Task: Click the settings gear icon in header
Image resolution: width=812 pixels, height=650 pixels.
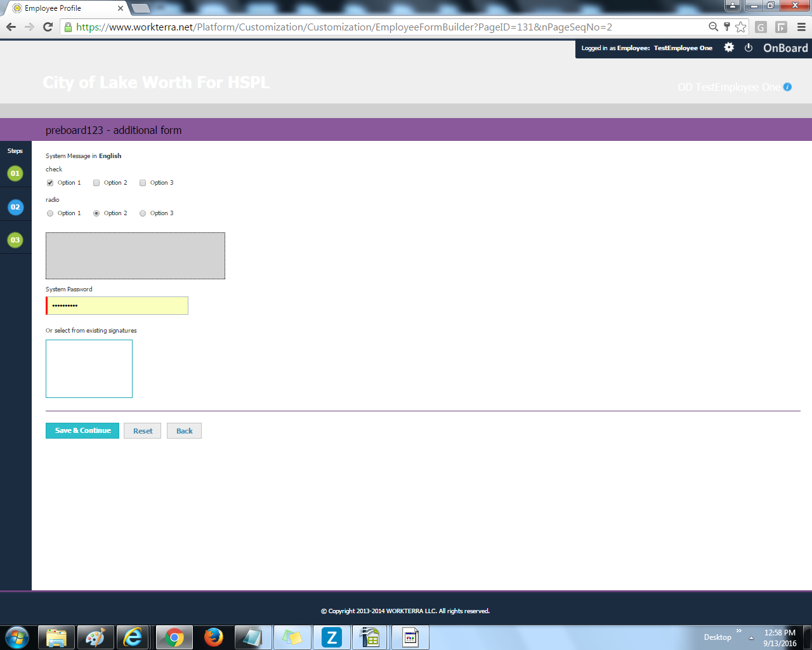Action: coord(729,48)
